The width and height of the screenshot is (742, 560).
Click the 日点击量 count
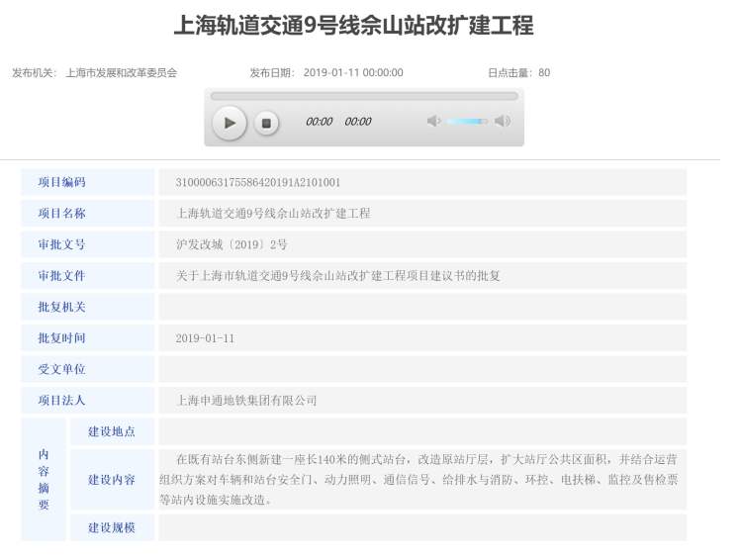point(544,73)
